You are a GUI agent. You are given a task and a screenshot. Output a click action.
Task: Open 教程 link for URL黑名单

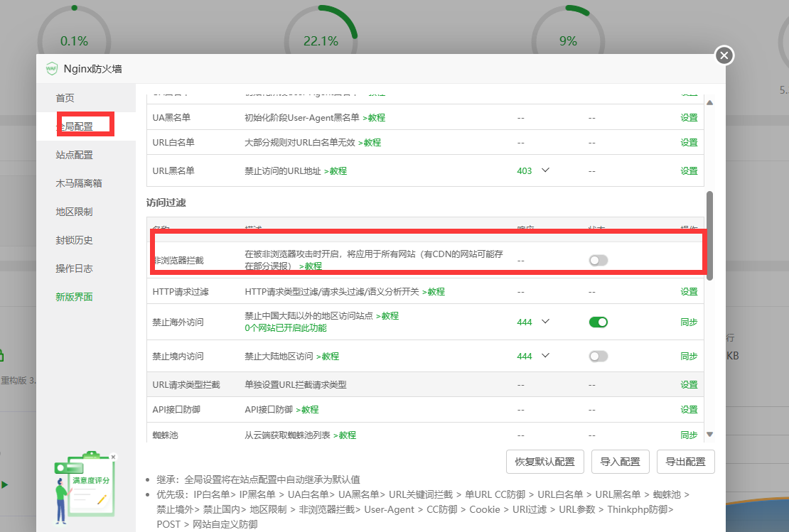[x=336, y=171]
